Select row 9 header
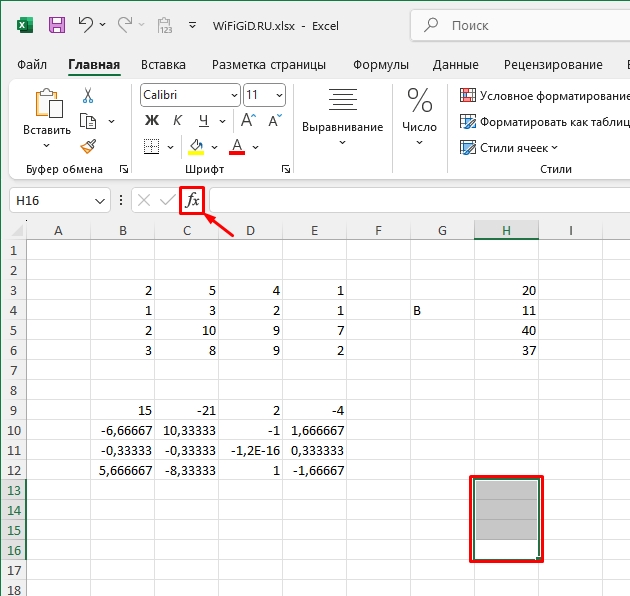The image size is (630, 596). (14, 410)
